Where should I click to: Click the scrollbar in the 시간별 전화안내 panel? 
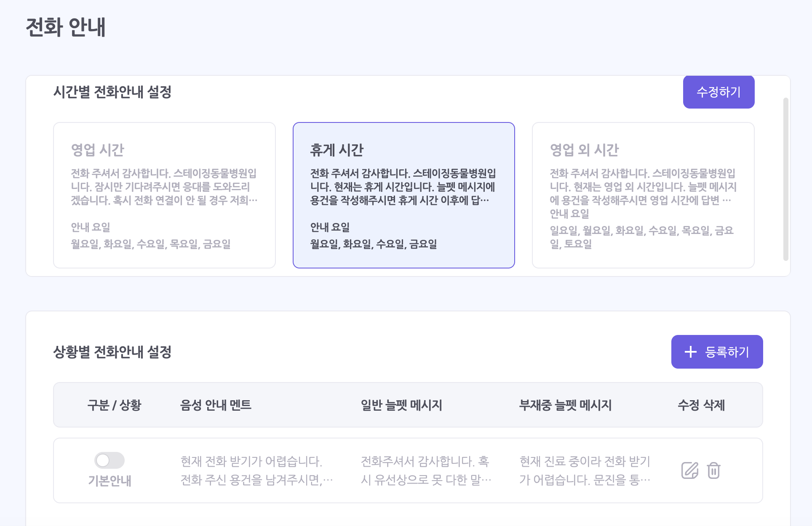point(785,179)
